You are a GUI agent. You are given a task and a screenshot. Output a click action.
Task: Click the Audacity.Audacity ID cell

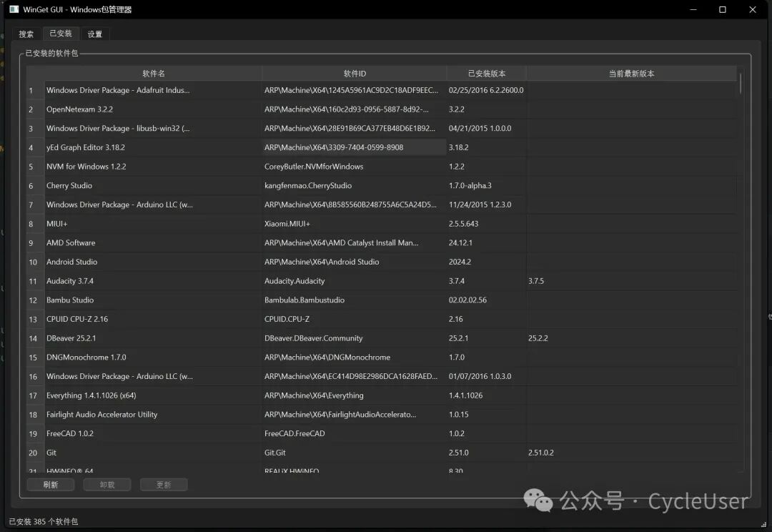355,281
